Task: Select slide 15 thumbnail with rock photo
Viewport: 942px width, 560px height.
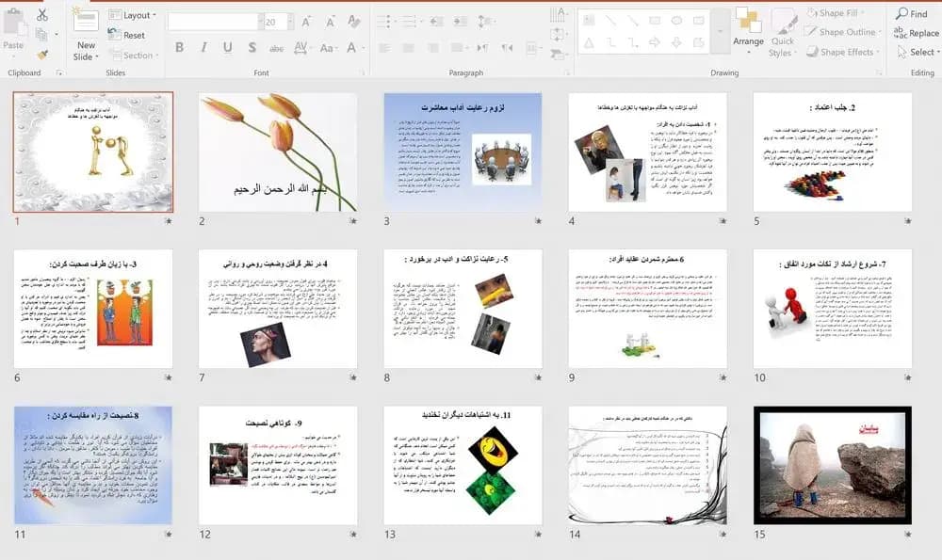Action: [833, 465]
